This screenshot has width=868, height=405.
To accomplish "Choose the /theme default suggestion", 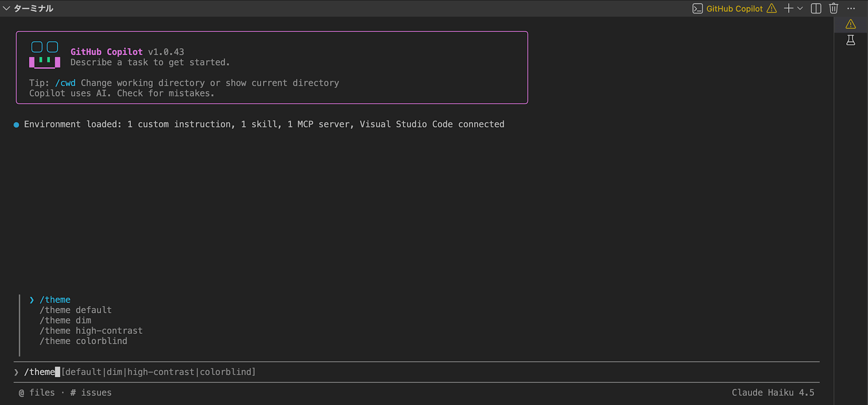I will (76, 310).
